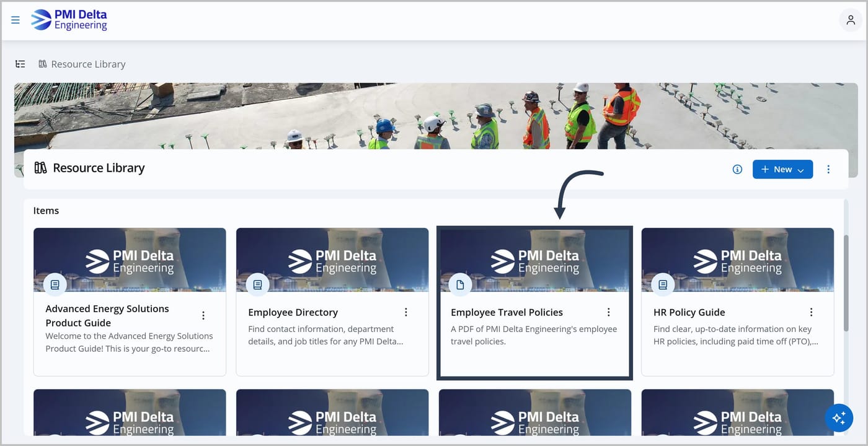Open the user profile avatar menu
Viewport: 868px width, 446px height.
pos(851,20)
